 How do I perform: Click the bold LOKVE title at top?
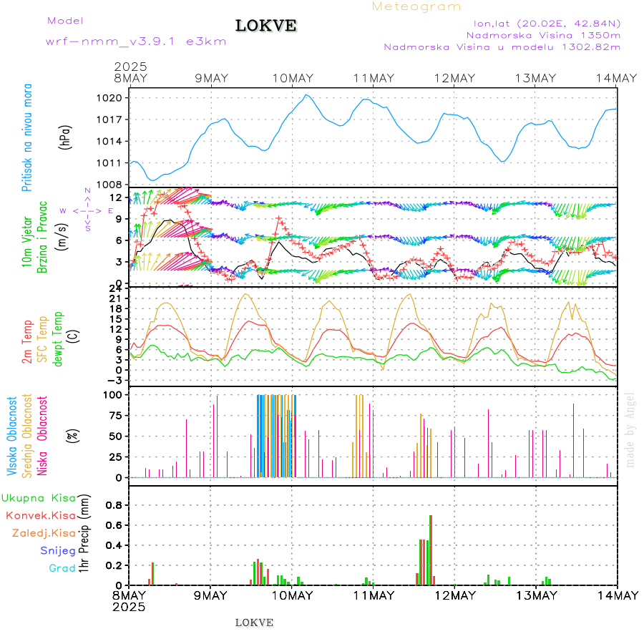265,26
